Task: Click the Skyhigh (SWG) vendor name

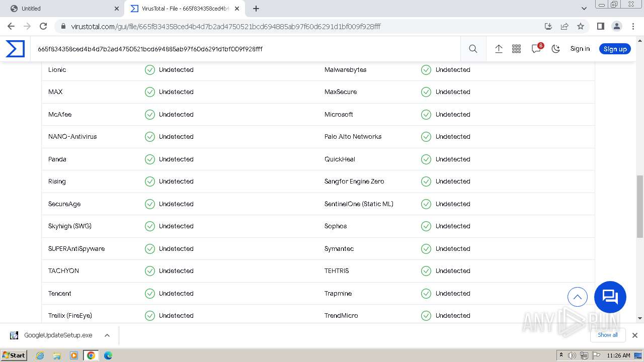Action: pyautogui.click(x=70, y=226)
